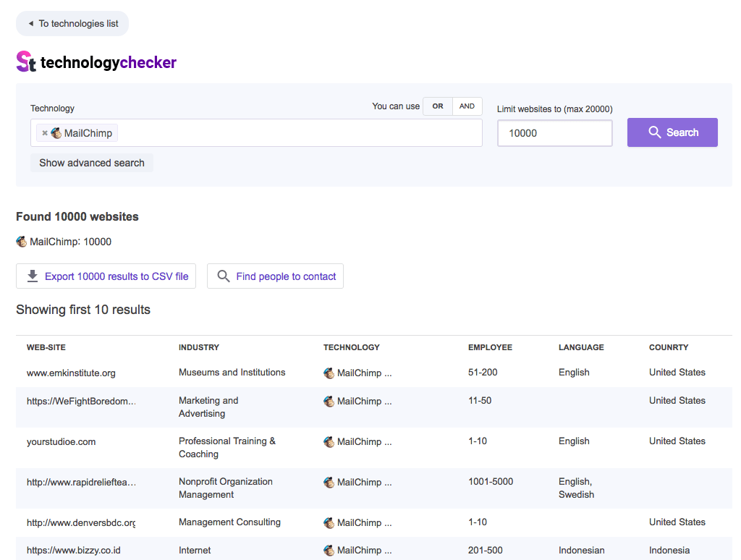Click 'English, Swedish' language cell
Image resolution: width=741 pixels, height=560 pixels.
(577, 488)
